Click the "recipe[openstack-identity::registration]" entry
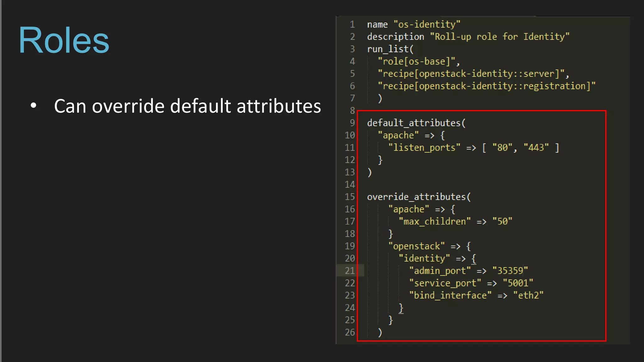 pyautogui.click(x=487, y=86)
